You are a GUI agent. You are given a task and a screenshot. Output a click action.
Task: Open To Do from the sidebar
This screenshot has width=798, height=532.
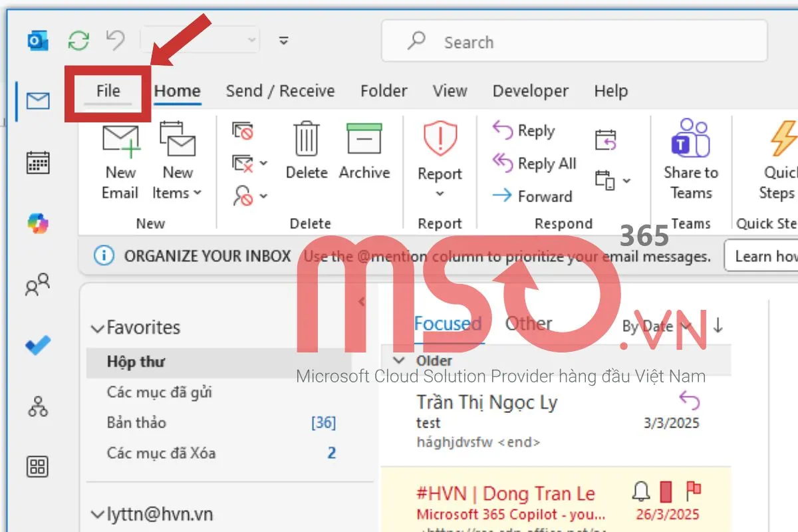37,345
